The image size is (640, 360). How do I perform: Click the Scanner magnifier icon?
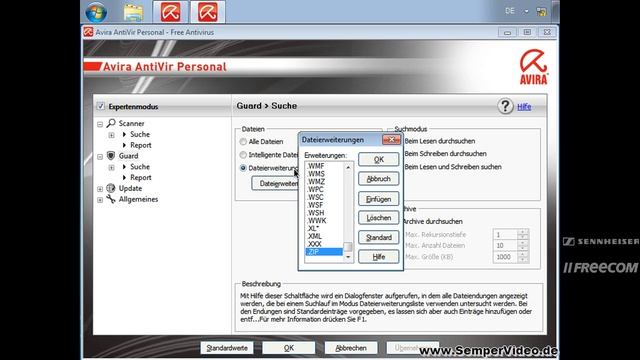coord(111,123)
